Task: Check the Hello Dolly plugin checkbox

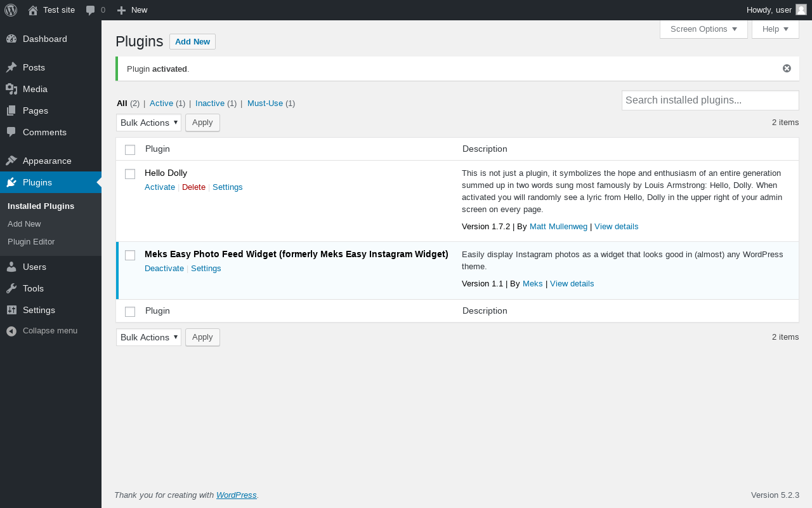Action: pyautogui.click(x=130, y=174)
